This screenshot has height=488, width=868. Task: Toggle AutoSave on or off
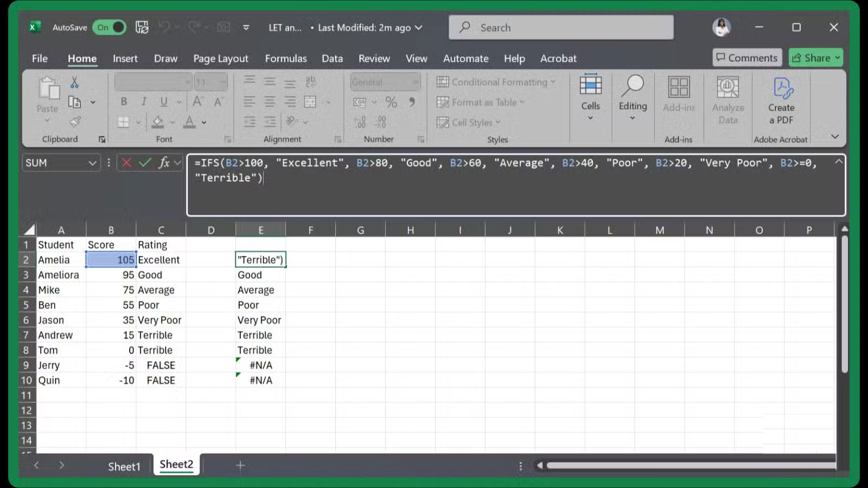109,27
